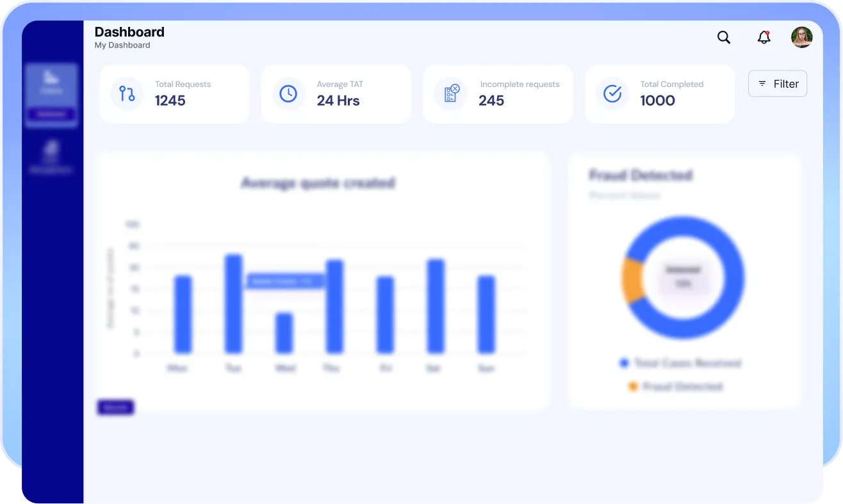The image size is (843, 504).
Task: Select the Total Requests value 1245
Action: click(170, 101)
